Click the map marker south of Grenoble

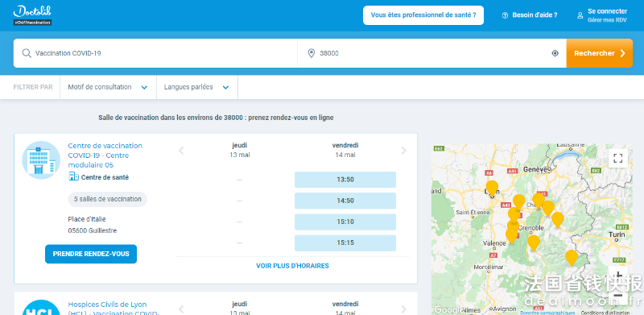click(534, 242)
